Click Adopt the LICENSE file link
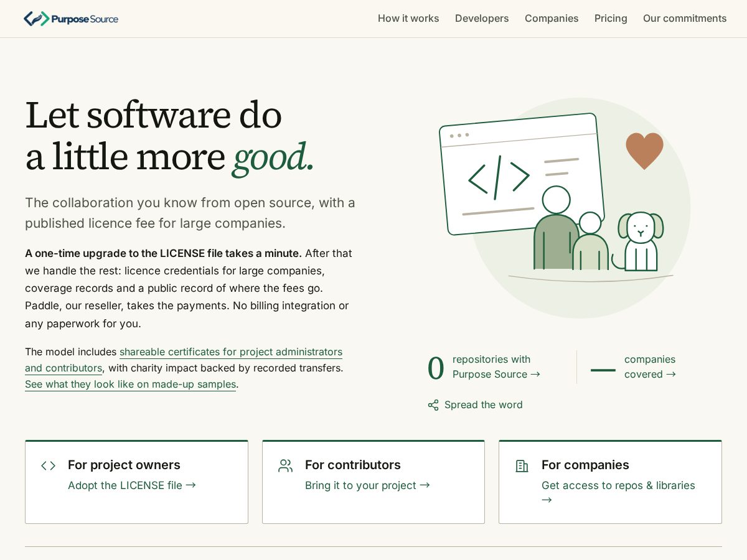The image size is (747, 560). coord(132,485)
